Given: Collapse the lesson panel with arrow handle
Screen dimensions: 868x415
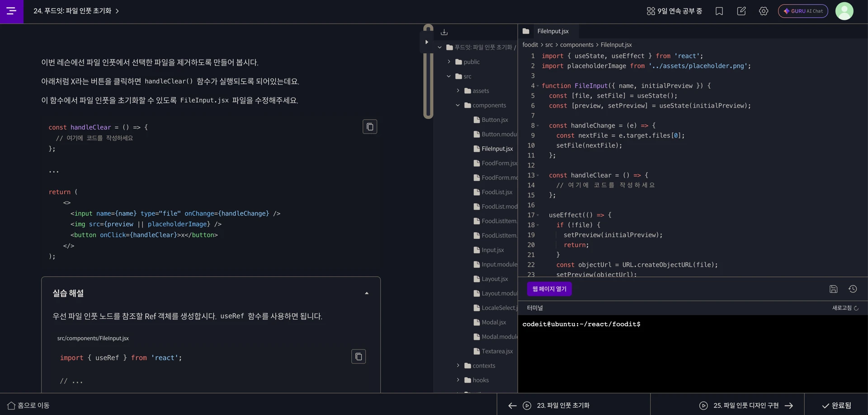Looking at the screenshot, I should pyautogui.click(x=427, y=42).
